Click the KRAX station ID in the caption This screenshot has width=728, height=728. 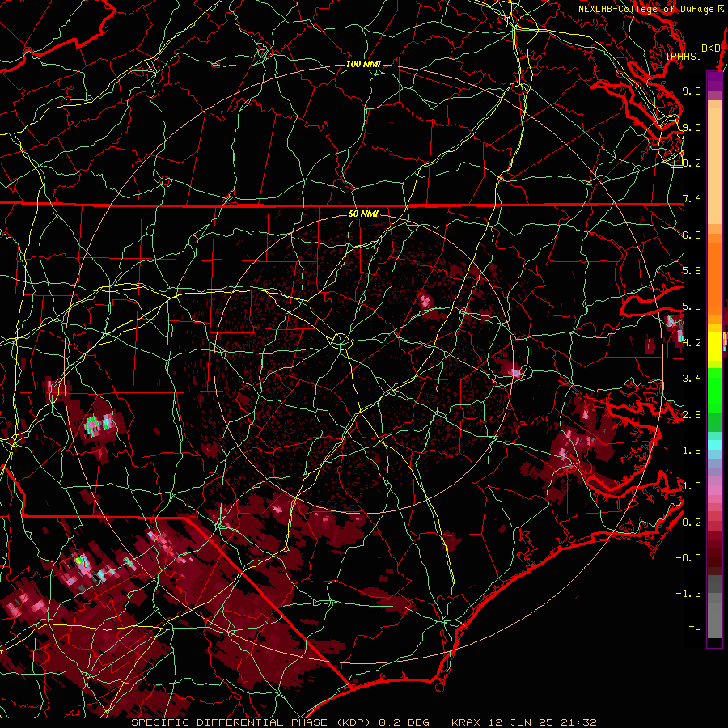pyautogui.click(x=467, y=722)
